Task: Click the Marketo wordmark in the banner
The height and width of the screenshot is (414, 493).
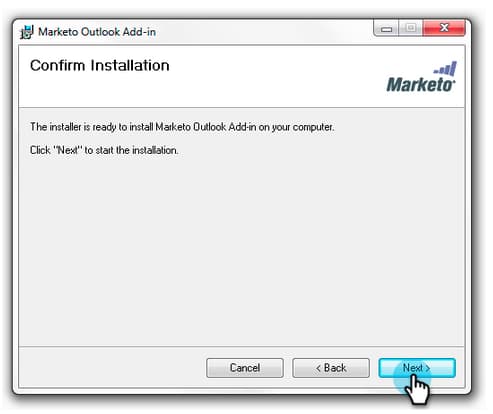Action: [x=420, y=85]
